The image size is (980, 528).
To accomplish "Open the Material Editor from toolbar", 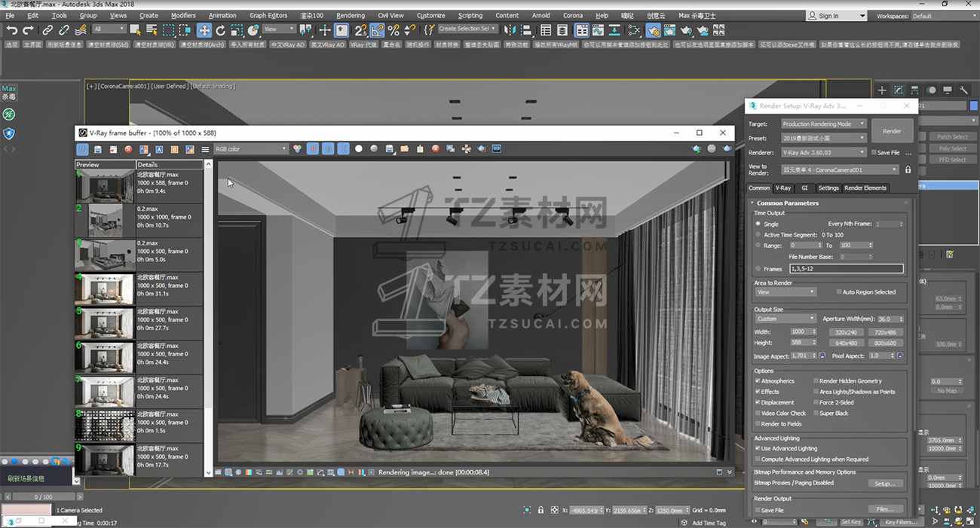I will tap(634, 30).
